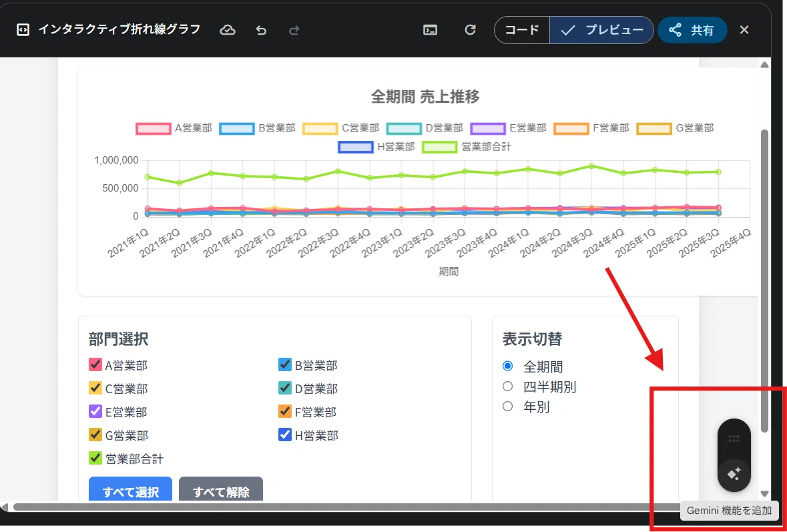Click the 1,000,000 y-axis value
Screen dimensions: 787x532
116,161
